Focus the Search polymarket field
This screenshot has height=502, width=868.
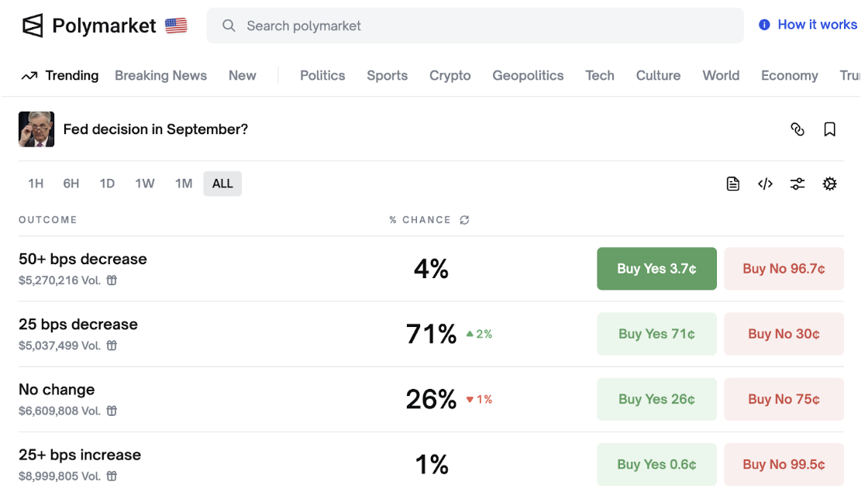(475, 26)
